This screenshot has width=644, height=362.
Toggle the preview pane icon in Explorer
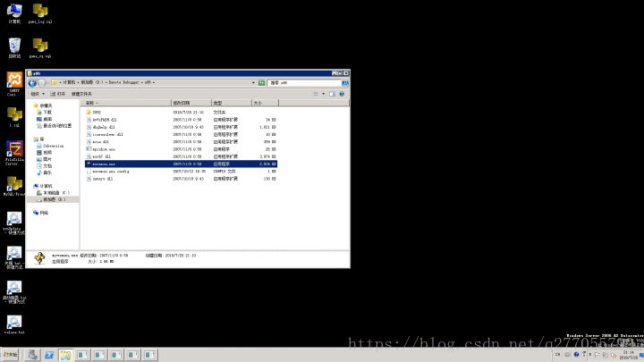(332, 94)
